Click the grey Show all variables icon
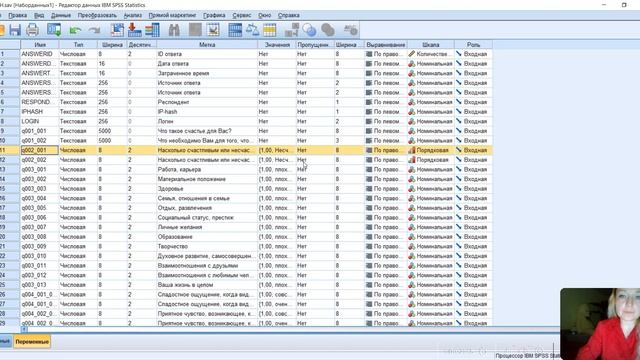 coord(328,30)
